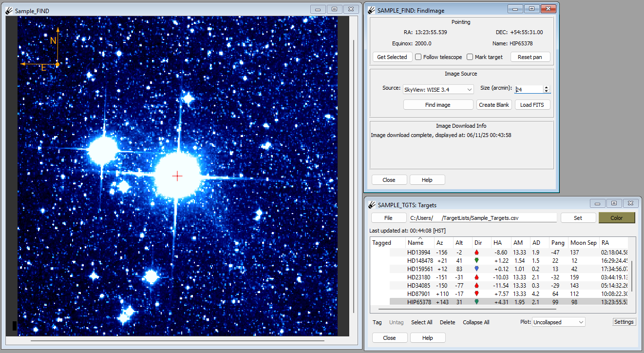Click the green direction arrow for HD148478
Screen dimensions: 644x353
477,260
